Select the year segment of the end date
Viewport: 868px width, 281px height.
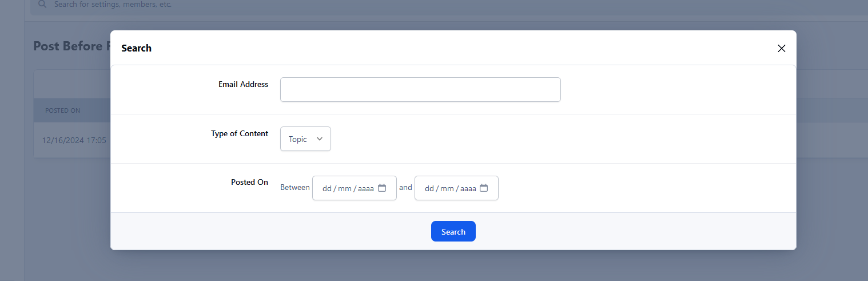click(468, 188)
